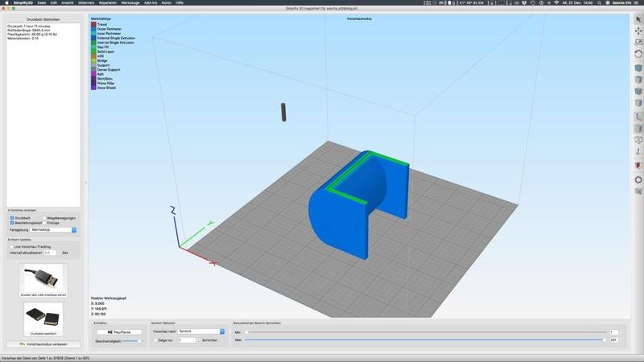The height and width of the screenshot is (362, 644).
Task: Open machine control panel gear icon
Action: (x=638, y=179)
